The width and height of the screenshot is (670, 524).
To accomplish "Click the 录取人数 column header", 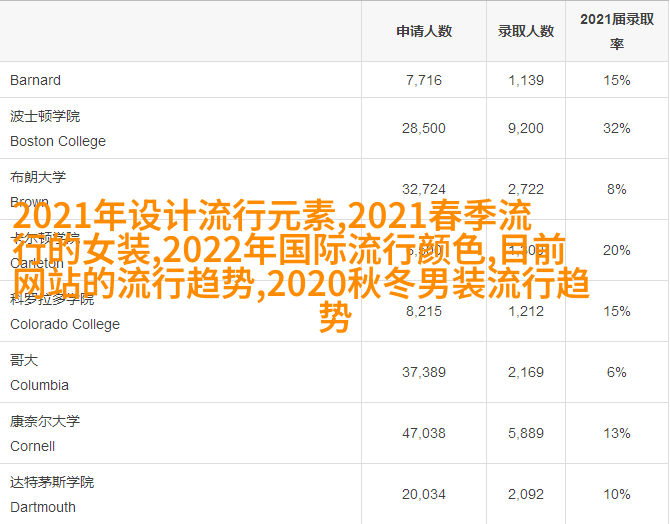I will coord(526,31).
